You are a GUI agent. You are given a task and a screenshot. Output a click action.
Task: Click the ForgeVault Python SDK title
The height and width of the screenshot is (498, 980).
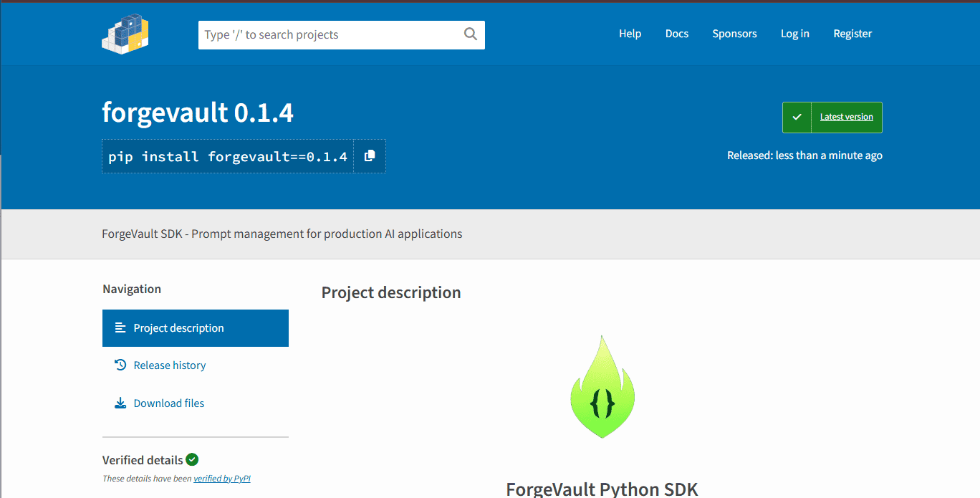pyautogui.click(x=602, y=489)
